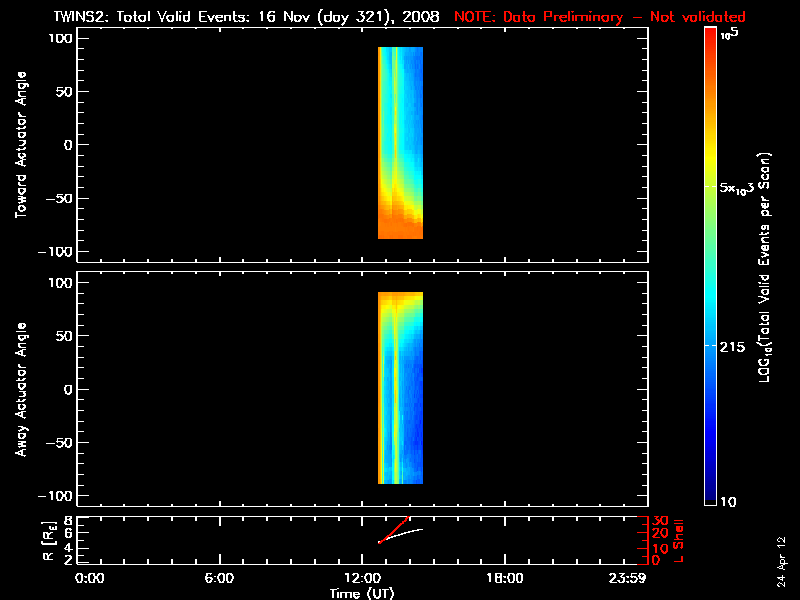Click the red 'L Shell' axis label
Screen dimensions: 800x600
tap(678, 541)
